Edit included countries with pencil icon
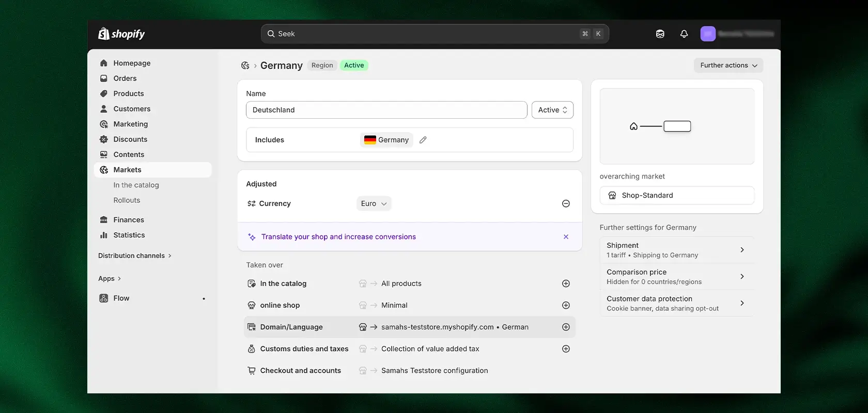 pos(423,140)
